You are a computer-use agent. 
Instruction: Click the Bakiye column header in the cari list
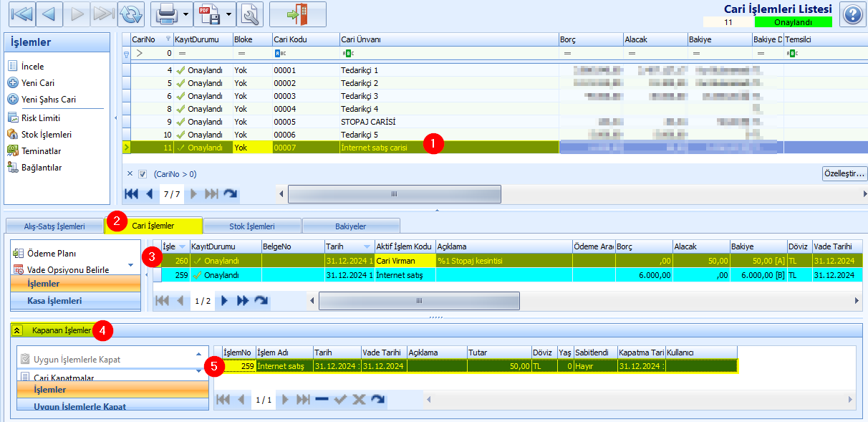coord(719,39)
